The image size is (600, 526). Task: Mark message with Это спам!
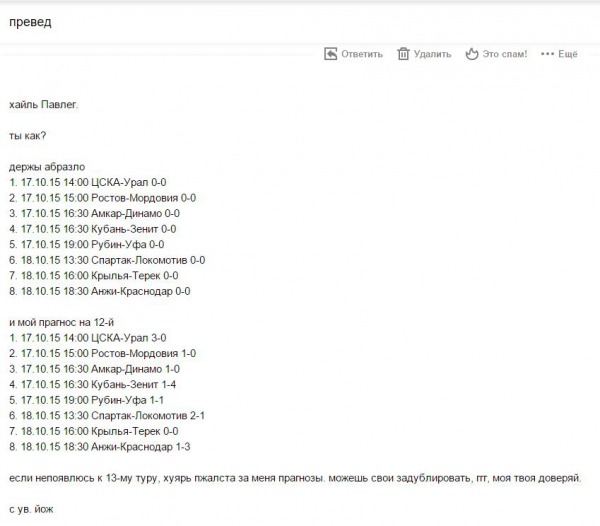pyautogui.click(x=505, y=54)
